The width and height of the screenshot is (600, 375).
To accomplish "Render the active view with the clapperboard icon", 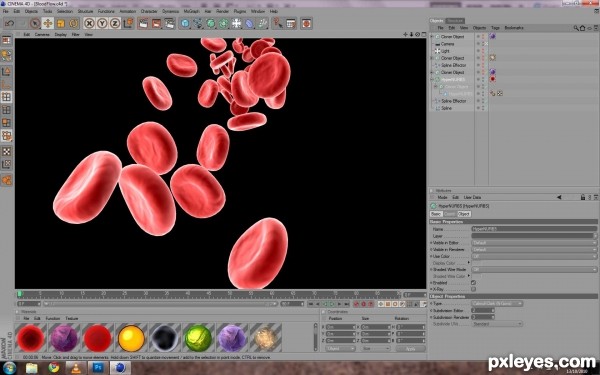I will coord(143,23).
